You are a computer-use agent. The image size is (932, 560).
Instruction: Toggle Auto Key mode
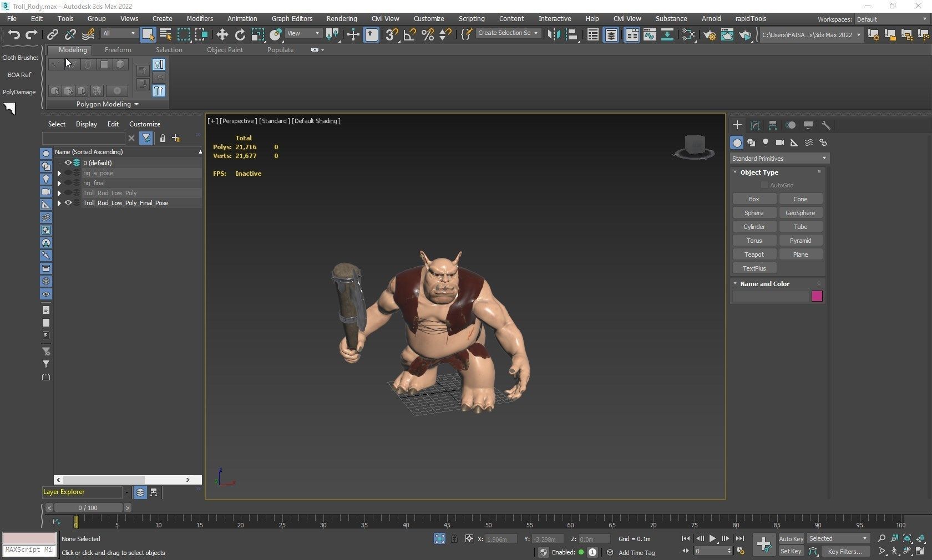(x=791, y=539)
